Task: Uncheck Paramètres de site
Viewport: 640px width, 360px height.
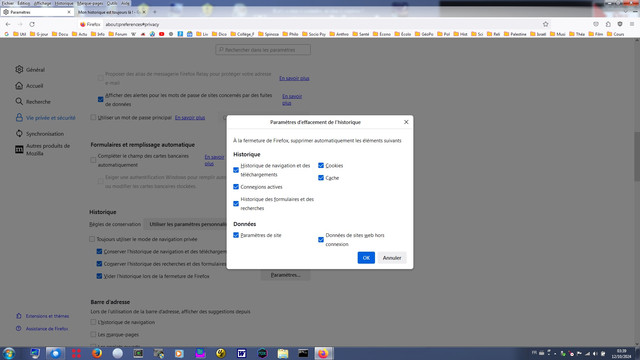Action: (x=236, y=235)
